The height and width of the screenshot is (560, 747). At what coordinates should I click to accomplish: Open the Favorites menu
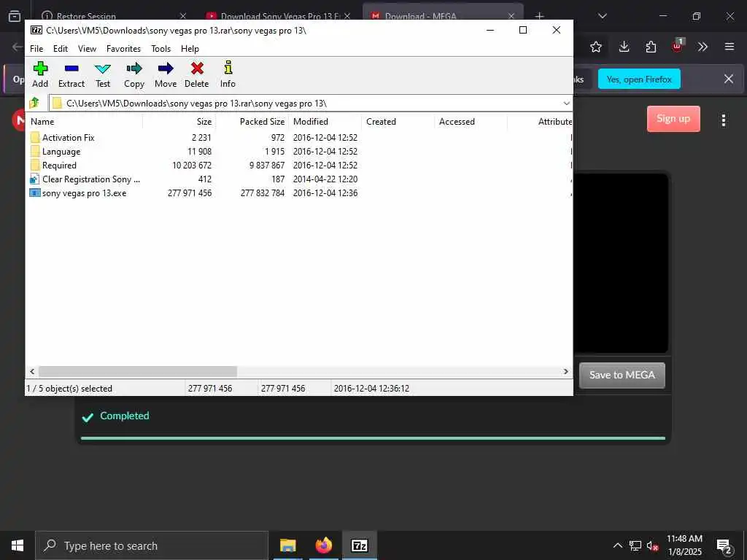coord(123,49)
